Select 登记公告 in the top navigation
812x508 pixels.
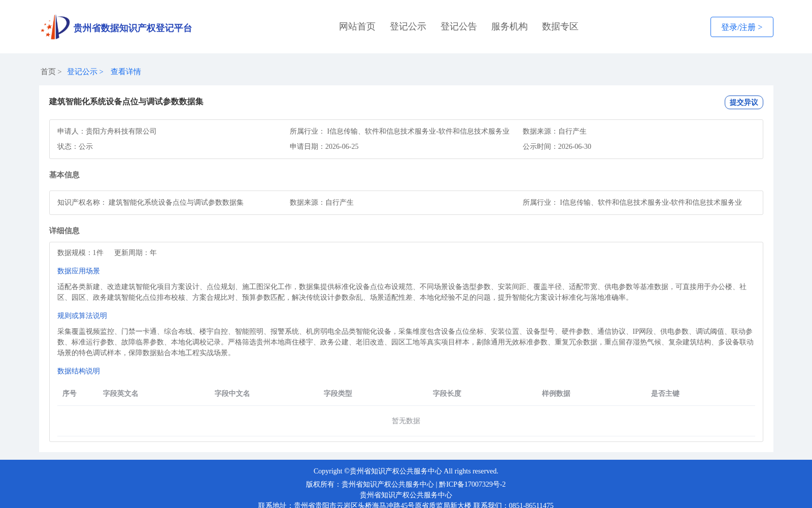click(459, 26)
